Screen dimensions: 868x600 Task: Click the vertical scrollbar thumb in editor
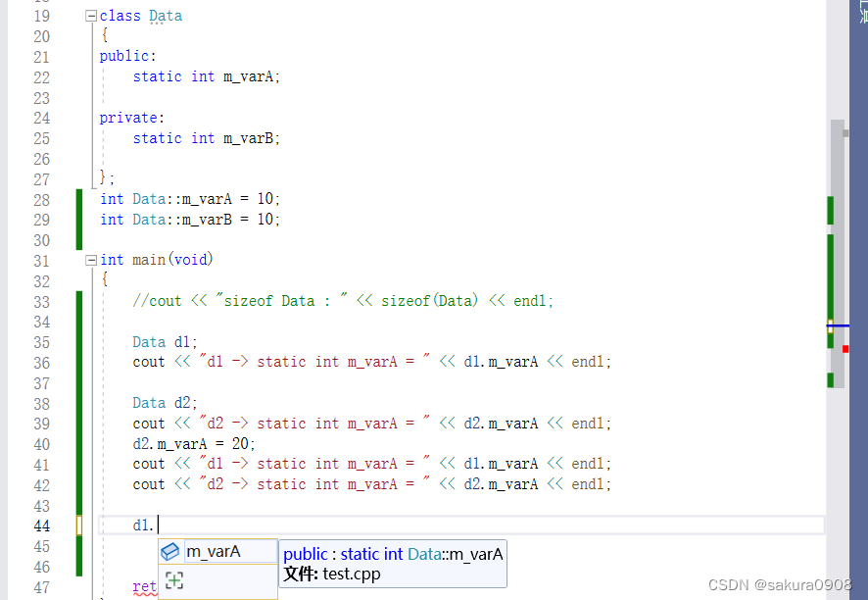tap(838, 253)
